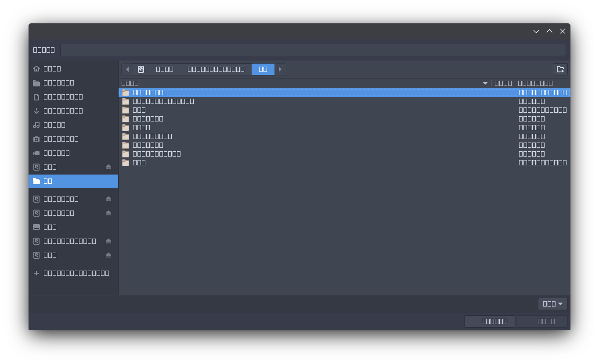
Task: Click the path bar forward arrow
Action: [280, 69]
